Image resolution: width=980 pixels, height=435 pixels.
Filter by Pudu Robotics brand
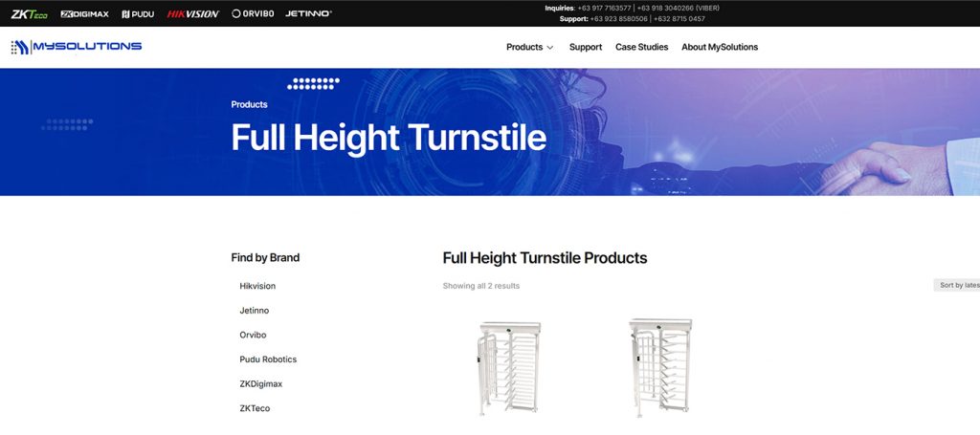[x=268, y=359]
